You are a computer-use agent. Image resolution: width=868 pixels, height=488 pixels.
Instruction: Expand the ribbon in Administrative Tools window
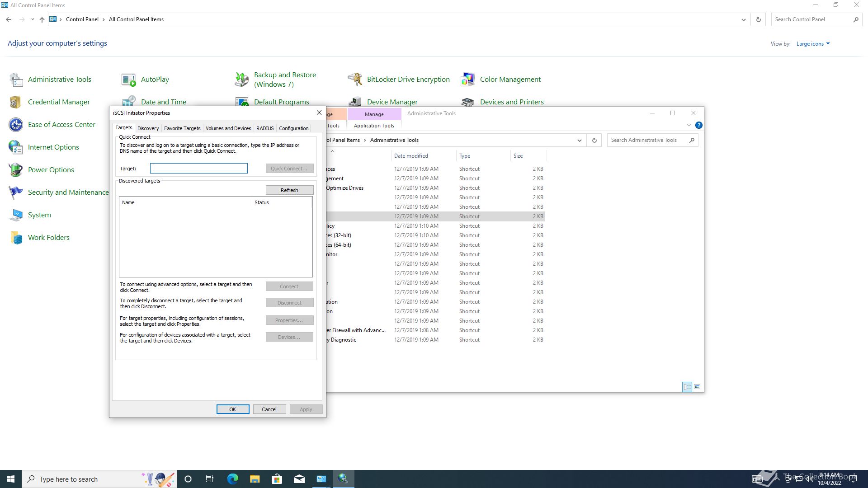(689, 125)
